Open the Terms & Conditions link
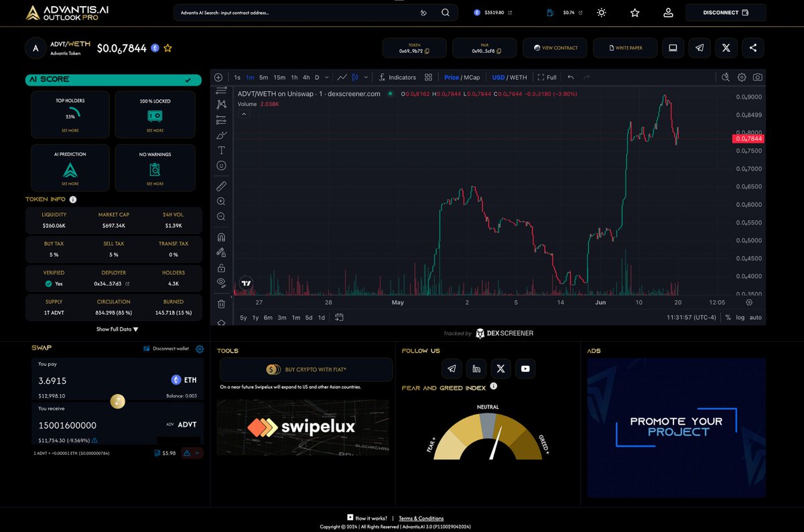Image resolution: width=804 pixels, height=532 pixels. click(421, 518)
